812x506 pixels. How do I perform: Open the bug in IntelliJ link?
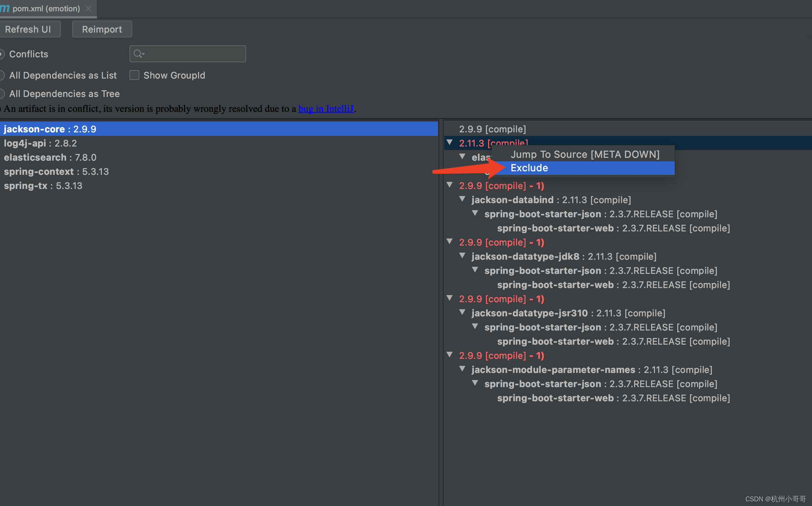(x=326, y=109)
